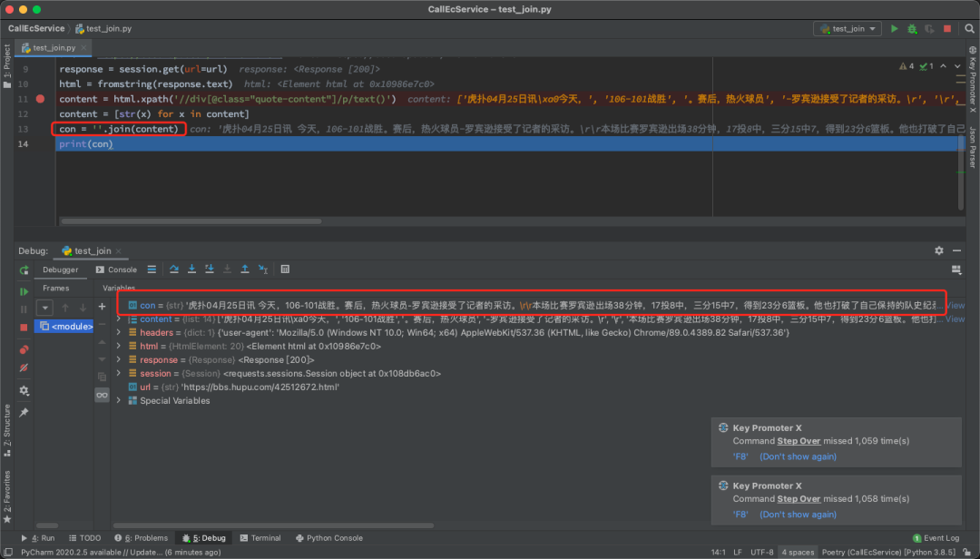Expand the content list variable
Image resolution: width=980 pixels, height=559 pixels.
point(119,319)
